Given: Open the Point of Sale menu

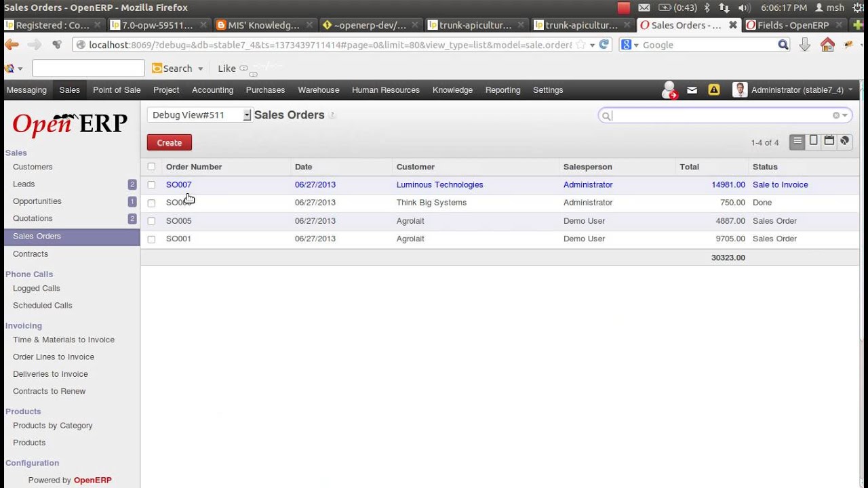Looking at the screenshot, I should coord(117,89).
